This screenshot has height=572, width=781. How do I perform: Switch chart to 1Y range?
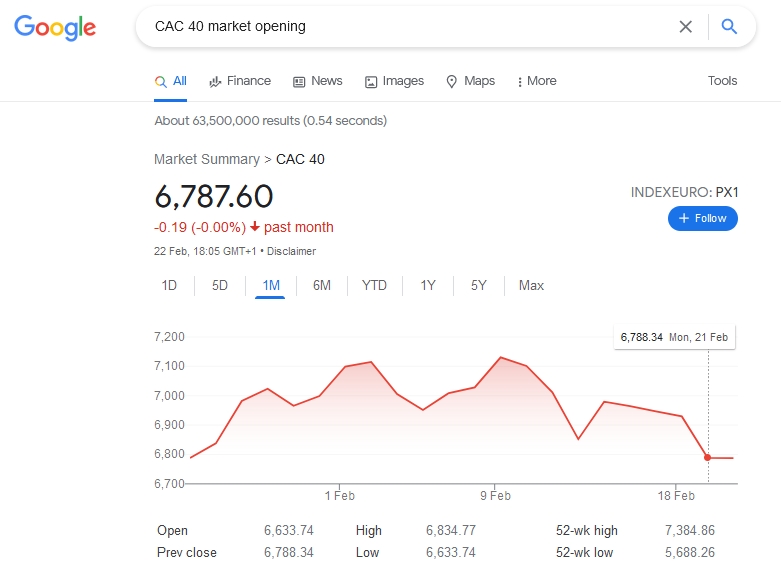pos(428,286)
